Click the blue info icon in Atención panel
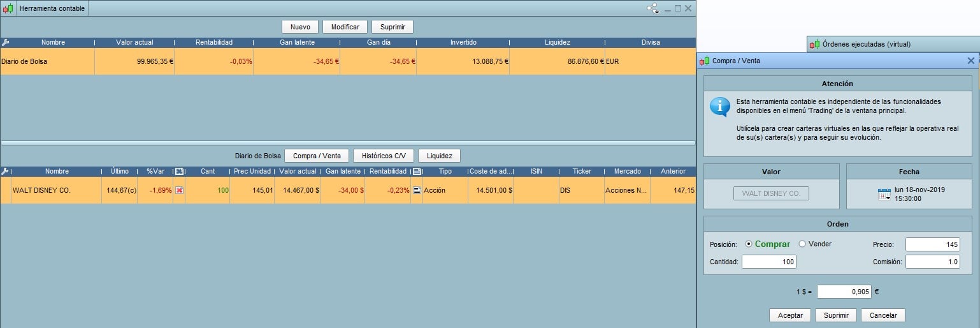 720,107
